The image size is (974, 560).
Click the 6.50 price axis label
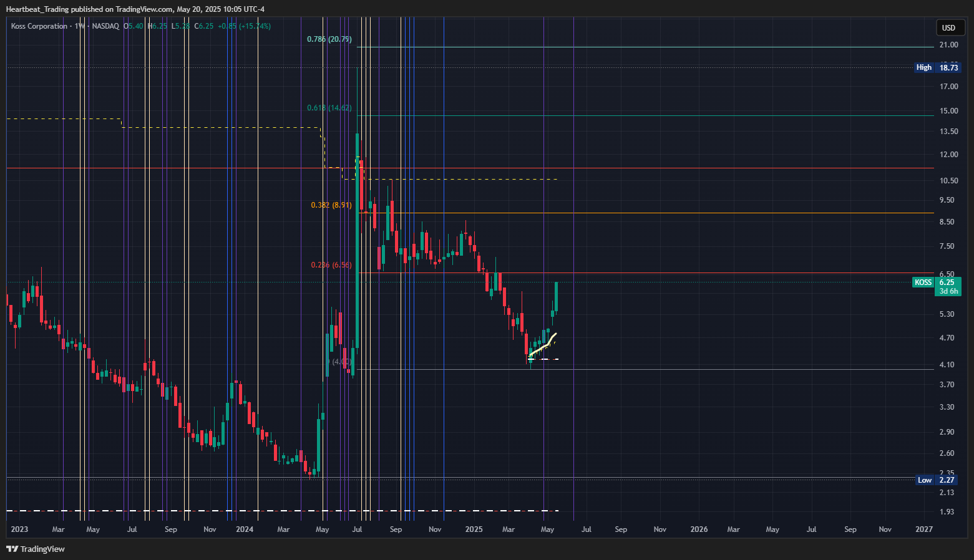tap(947, 274)
